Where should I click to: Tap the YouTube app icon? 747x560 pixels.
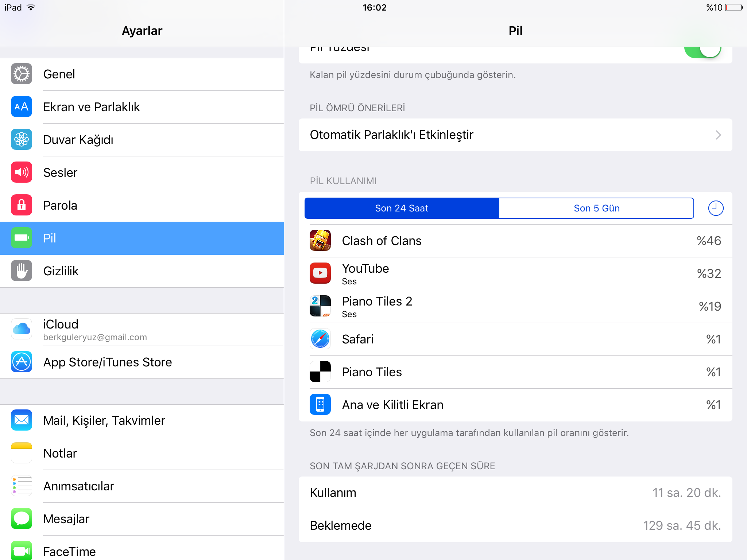coord(320,273)
